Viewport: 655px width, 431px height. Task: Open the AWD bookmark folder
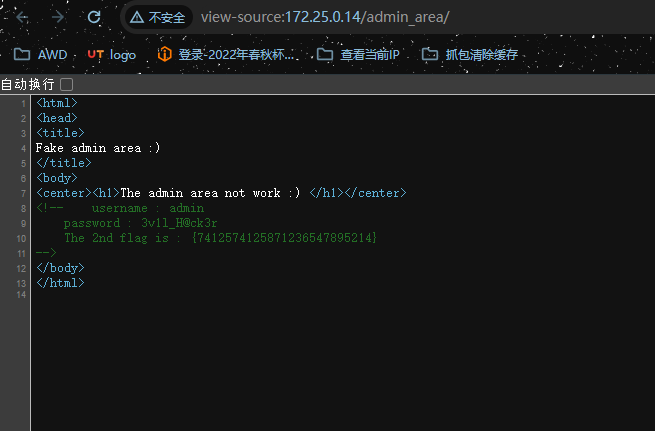pyautogui.click(x=41, y=55)
